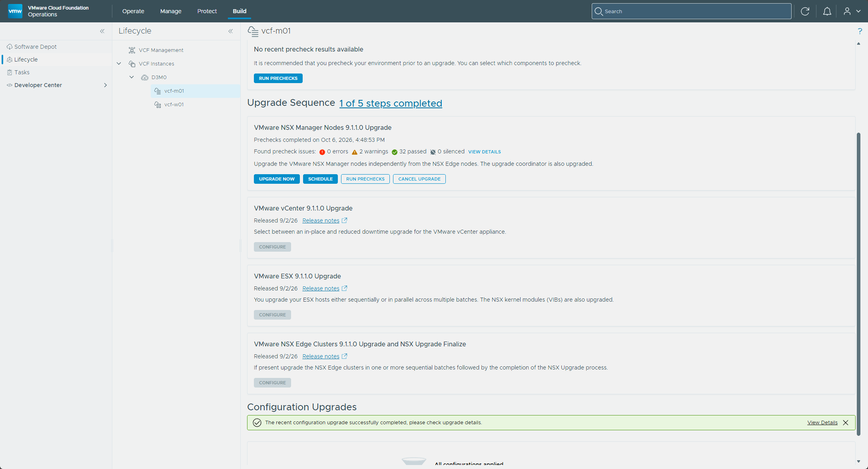The width and height of the screenshot is (868, 469).
Task: Open the user account menu icon
Action: pyautogui.click(x=847, y=11)
